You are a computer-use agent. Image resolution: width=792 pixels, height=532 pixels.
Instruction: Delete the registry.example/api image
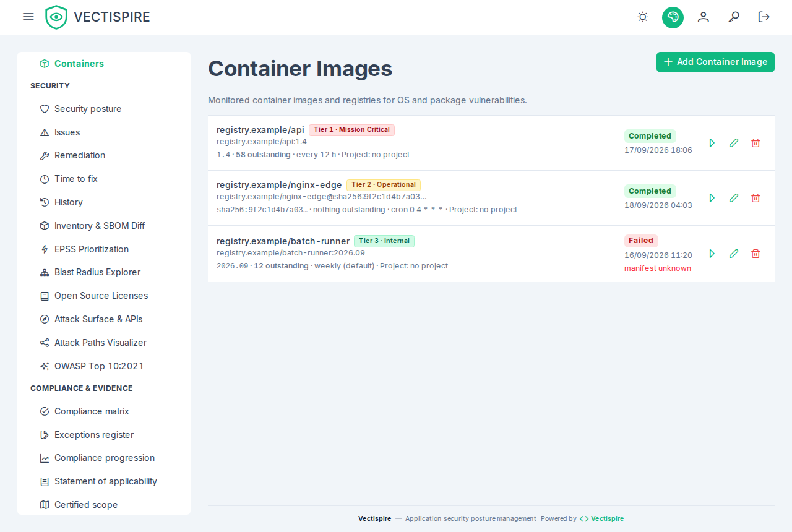pos(755,143)
